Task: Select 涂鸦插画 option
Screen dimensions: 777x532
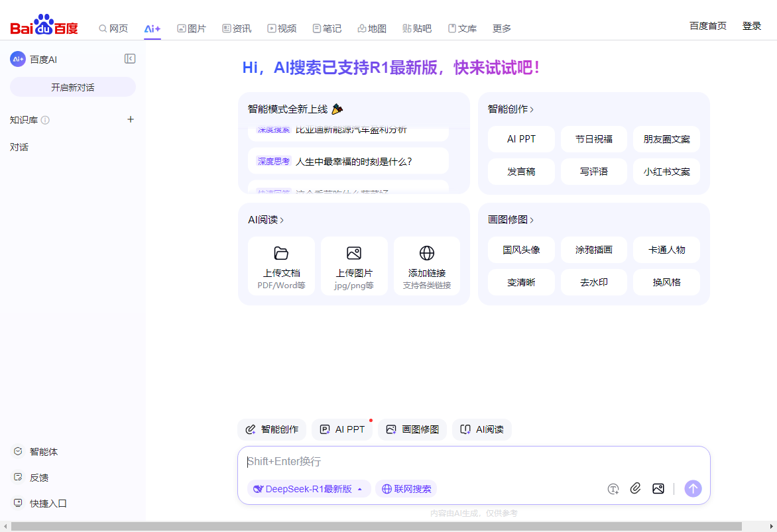Action: pos(593,250)
